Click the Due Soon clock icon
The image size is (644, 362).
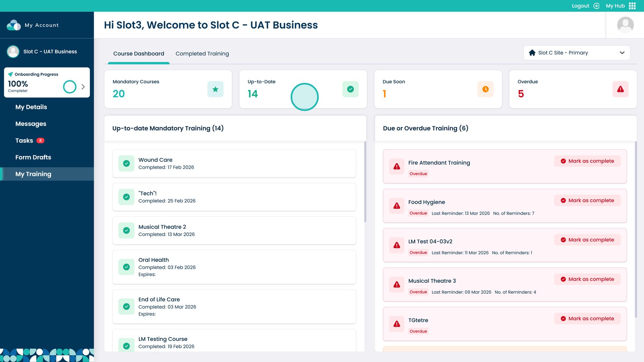coord(485,89)
